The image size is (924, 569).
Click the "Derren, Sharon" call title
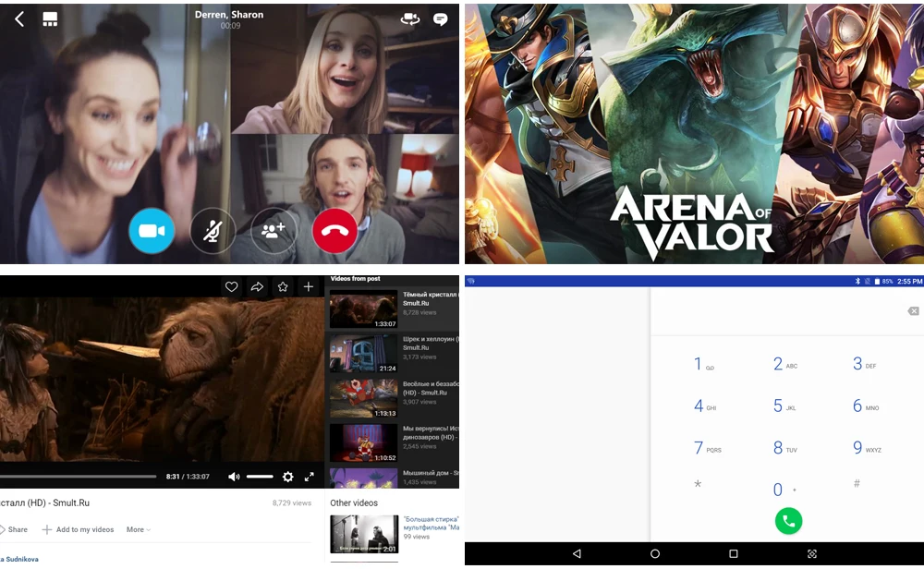[229, 15]
